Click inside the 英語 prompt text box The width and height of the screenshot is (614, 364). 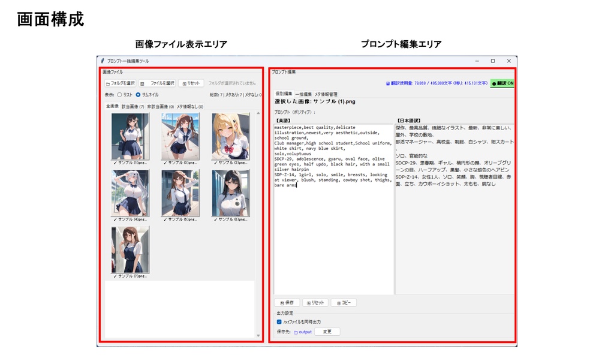pos(333,209)
